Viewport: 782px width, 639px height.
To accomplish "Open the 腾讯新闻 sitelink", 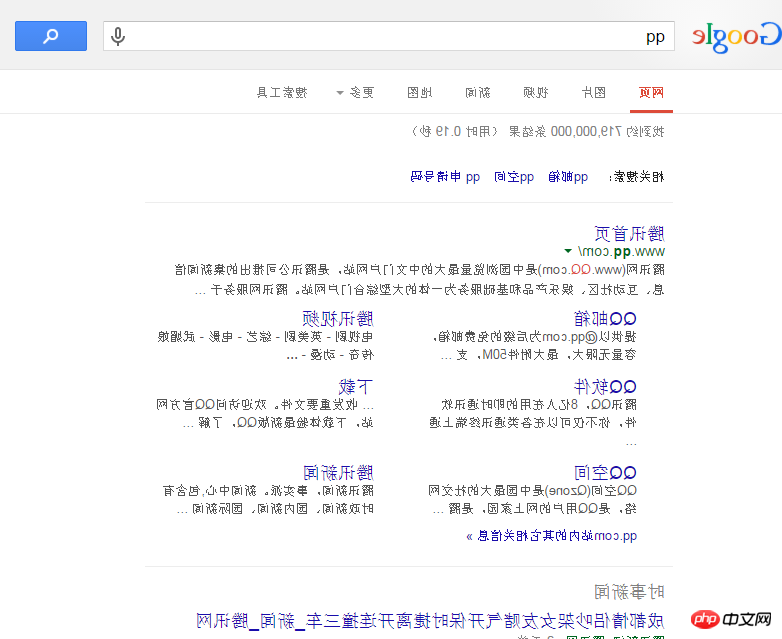I will [x=338, y=472].
